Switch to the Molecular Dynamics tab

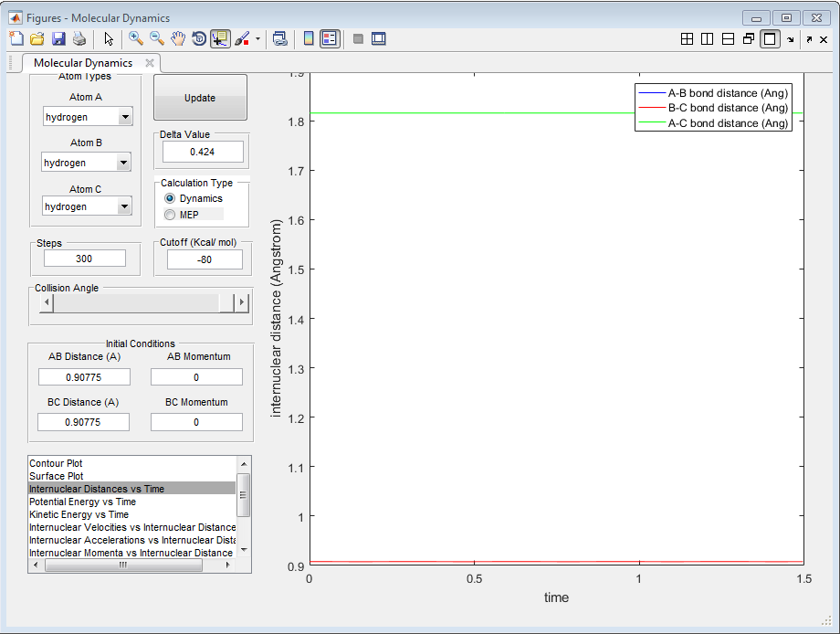83,63
